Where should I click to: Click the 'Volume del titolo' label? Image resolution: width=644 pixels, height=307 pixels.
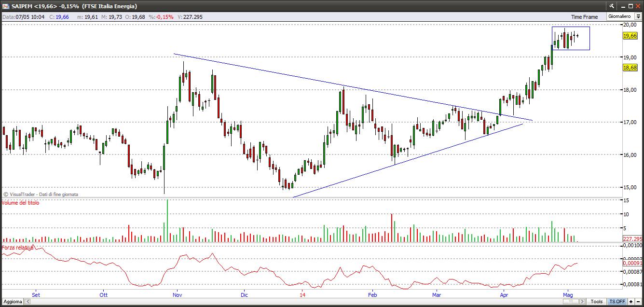(21, 203)
